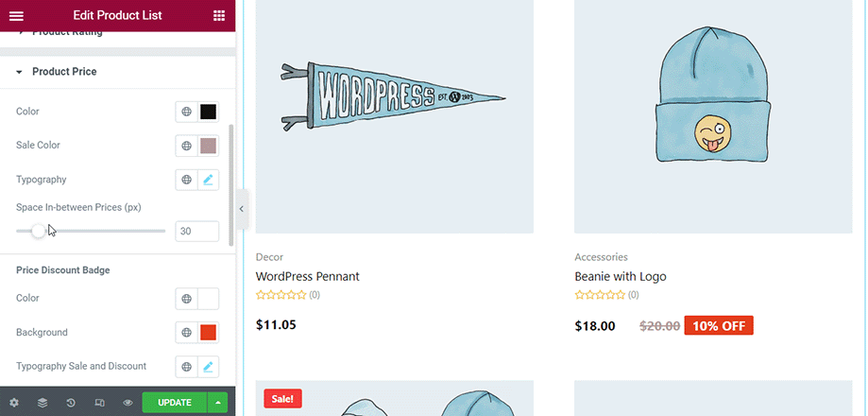Expand the Product Rating section

67,34
